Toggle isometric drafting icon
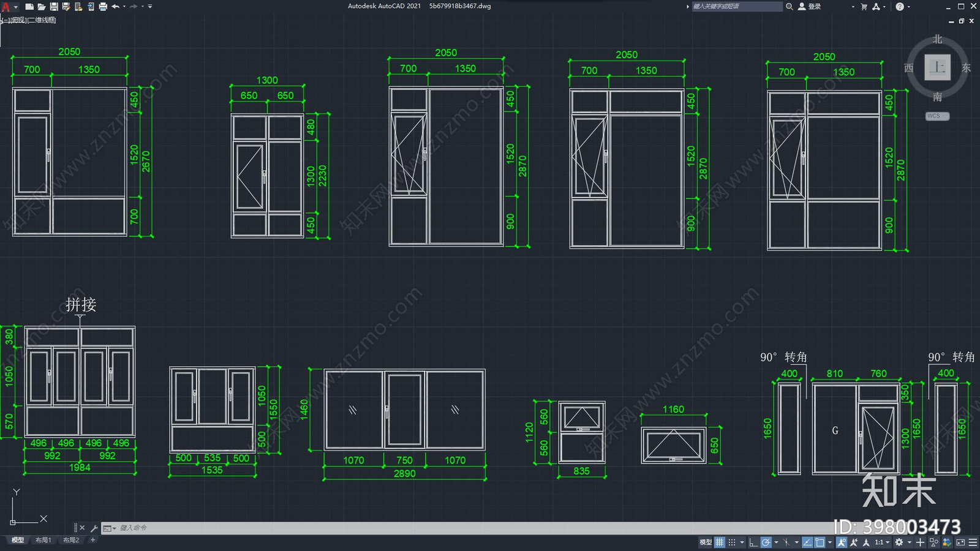This screenshot has width=980, height=551. (786, 542)
